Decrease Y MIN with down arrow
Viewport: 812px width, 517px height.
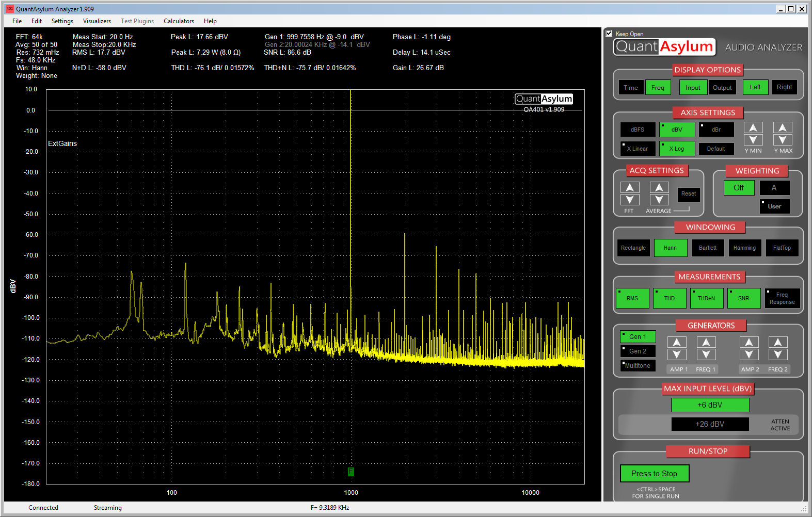pyautogui.click(x=753, y=140)
